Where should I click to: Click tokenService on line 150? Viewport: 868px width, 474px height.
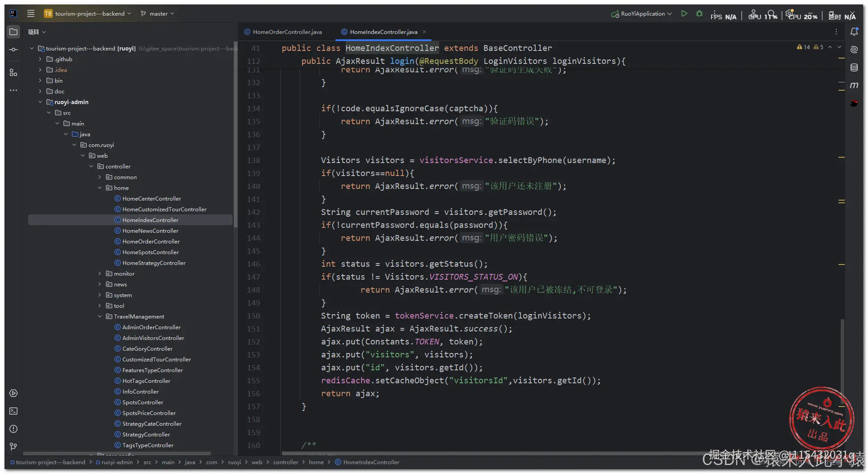(424, 315)
